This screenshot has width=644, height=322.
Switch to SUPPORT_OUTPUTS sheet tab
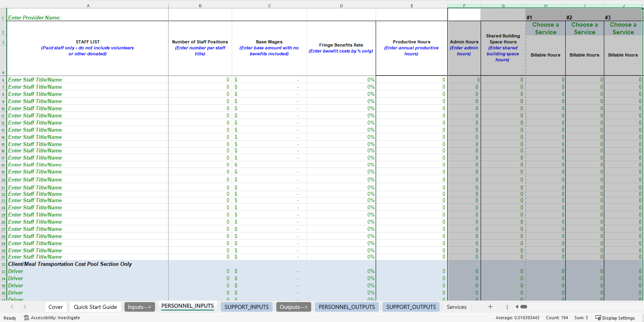coord(411,307)
